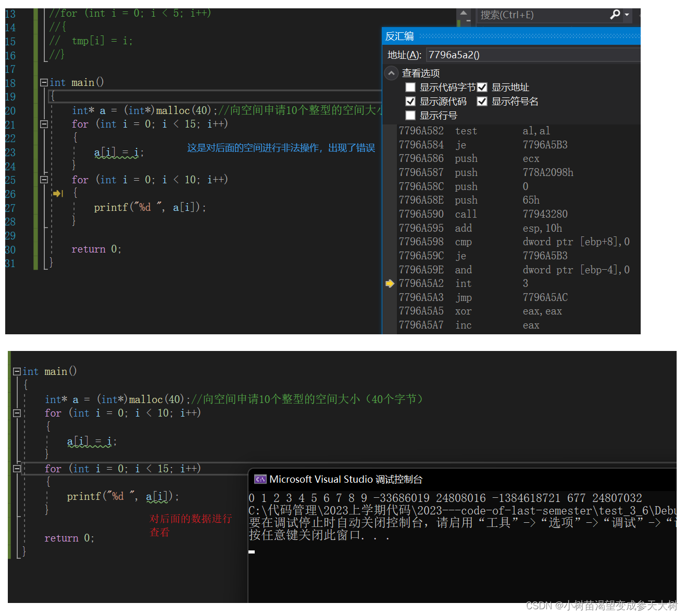Viewport: 686px width, 616px height.
Task: Click the int 3 instruction at 7796A5A2
Action: click(464, 283)
